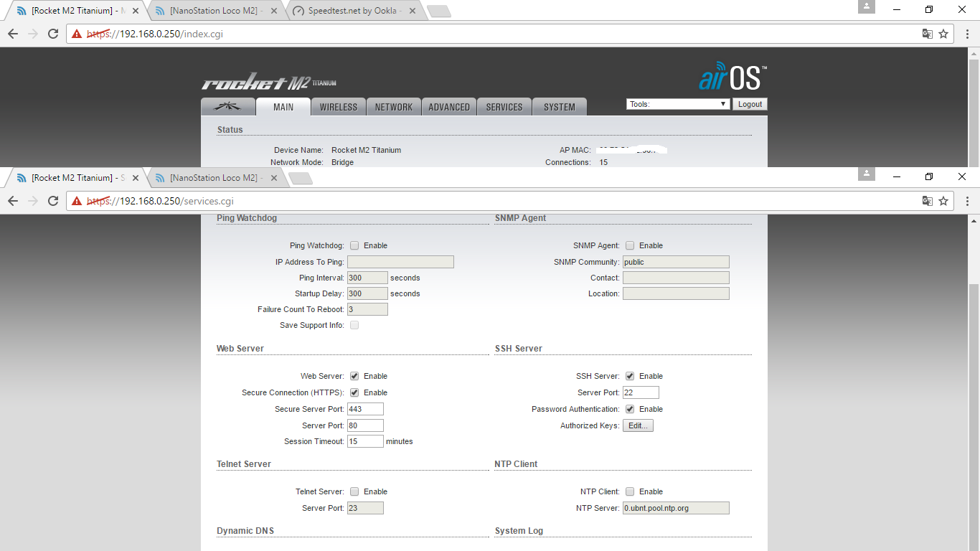
Task: Click translate icon in index.cgi address bar
Action: click(927, 34)
